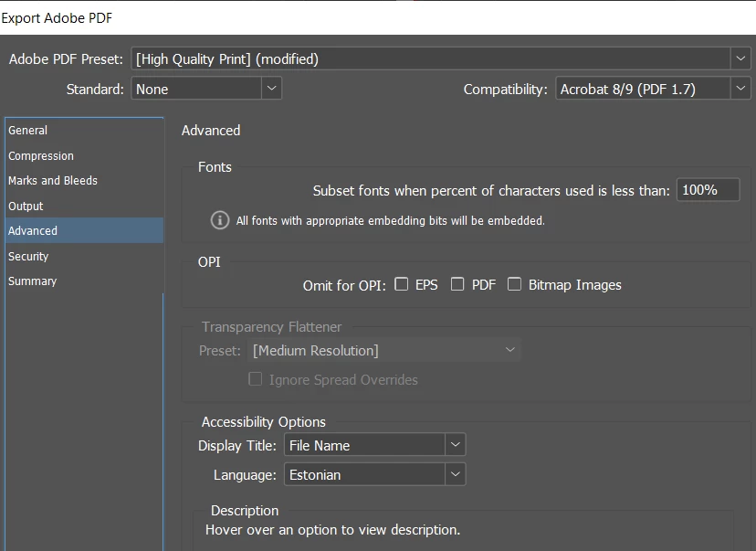Image resolution: width=756 pixels, height=551 pixels.
Task: Click the info icon beside fonts embedding note
Action: (x=220, y=220)
